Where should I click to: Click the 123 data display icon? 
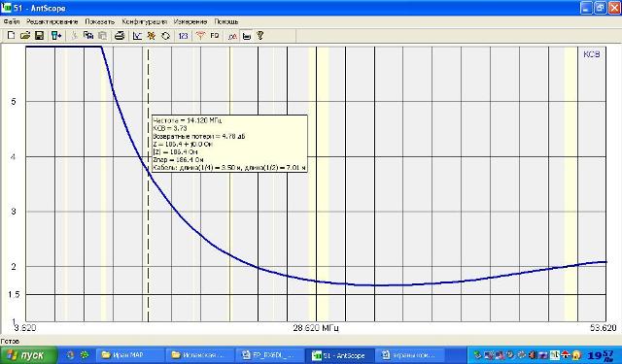click(x=183, y=36)
